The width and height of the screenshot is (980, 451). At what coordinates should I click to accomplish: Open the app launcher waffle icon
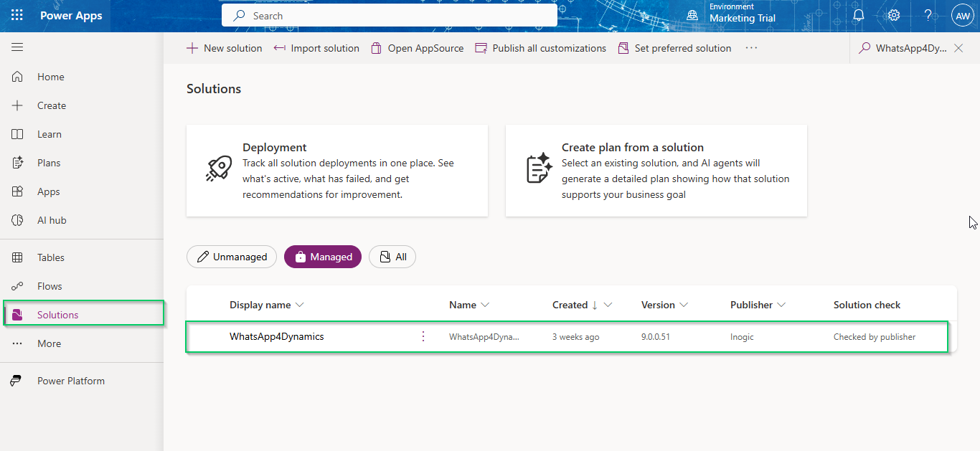point(17,16)
